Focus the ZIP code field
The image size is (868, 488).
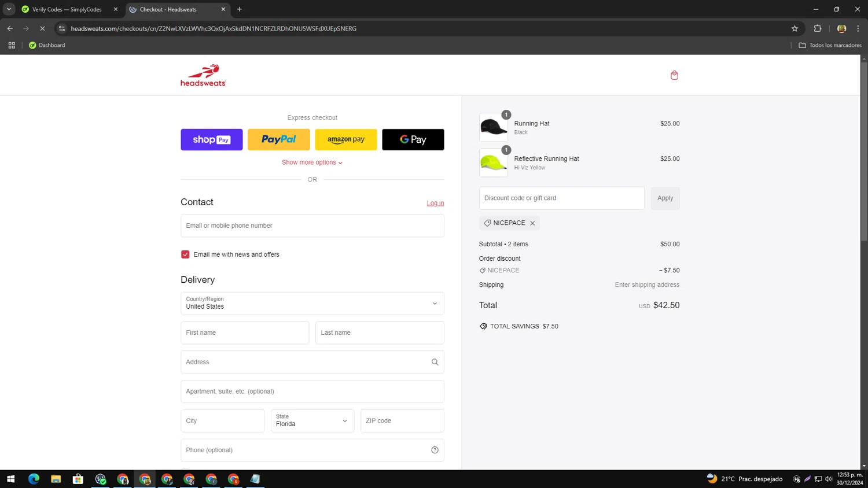(402, 421)
